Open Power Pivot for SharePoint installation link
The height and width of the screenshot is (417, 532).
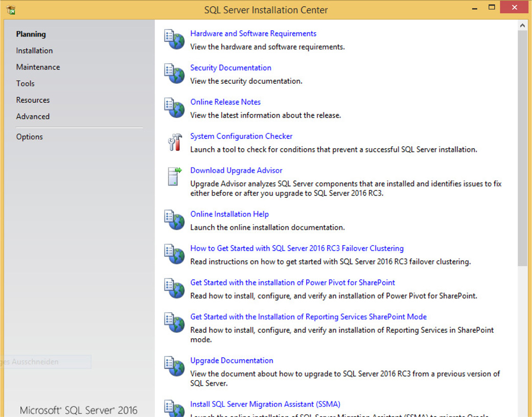(x=292, y=283)
